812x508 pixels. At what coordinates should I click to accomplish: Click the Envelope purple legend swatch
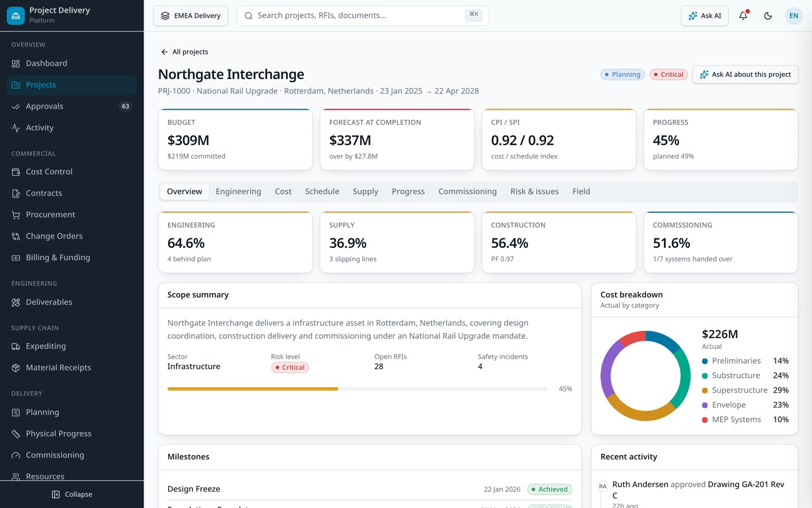tap(705, 405)
